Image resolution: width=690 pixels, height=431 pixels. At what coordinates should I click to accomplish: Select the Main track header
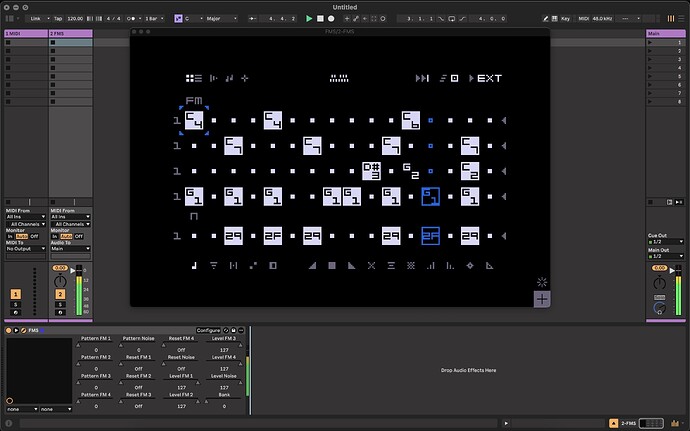tap(665, 33)
